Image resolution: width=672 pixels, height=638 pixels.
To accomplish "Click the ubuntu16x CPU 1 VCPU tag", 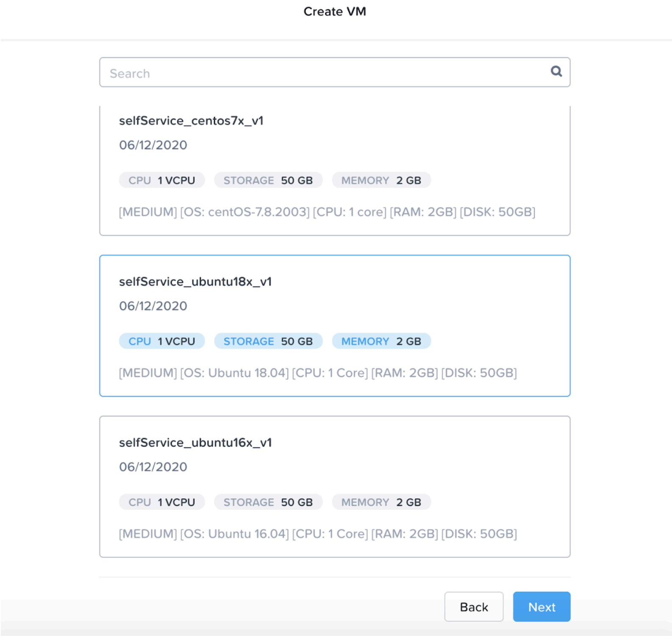I will [162, 502].
